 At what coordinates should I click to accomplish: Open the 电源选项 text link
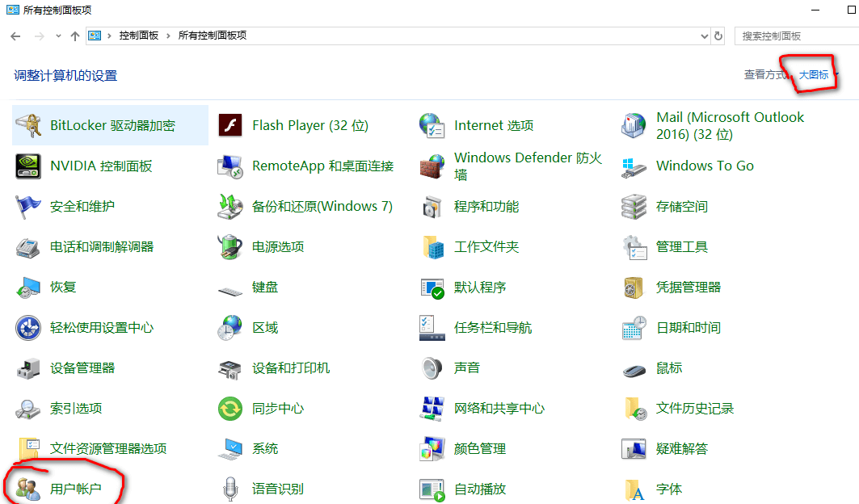(278, 247)
